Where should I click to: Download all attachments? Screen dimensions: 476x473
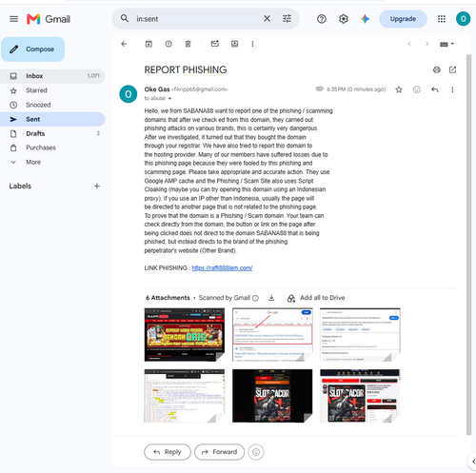click(x=271, y=298)
